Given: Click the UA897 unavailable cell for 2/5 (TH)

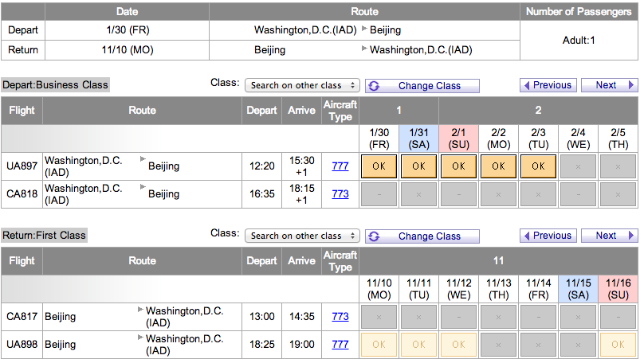Looking at the screenshot, I should (618, 166).
